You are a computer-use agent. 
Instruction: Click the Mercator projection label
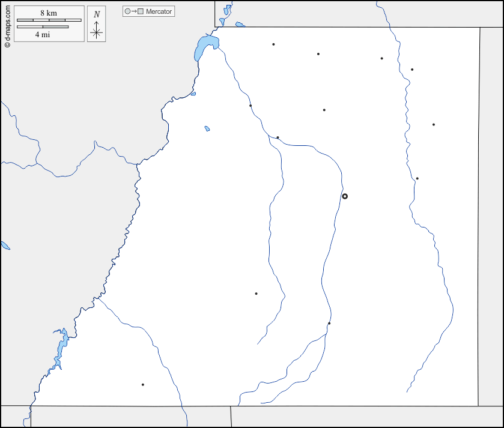coord(159,12)
